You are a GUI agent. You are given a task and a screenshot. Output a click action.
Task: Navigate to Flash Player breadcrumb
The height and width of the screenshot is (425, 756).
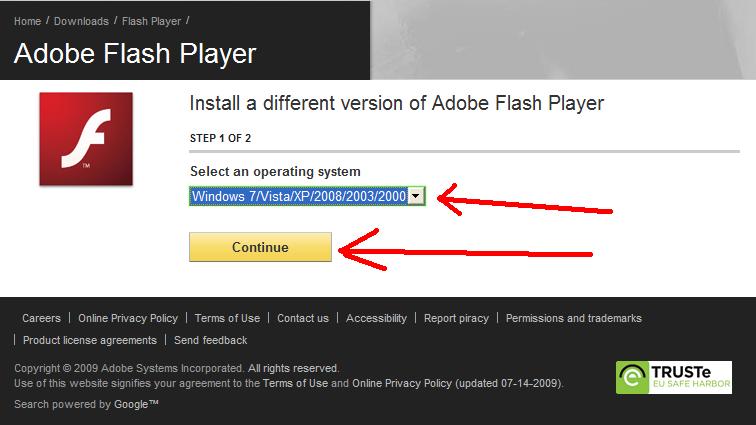[152, 20]
